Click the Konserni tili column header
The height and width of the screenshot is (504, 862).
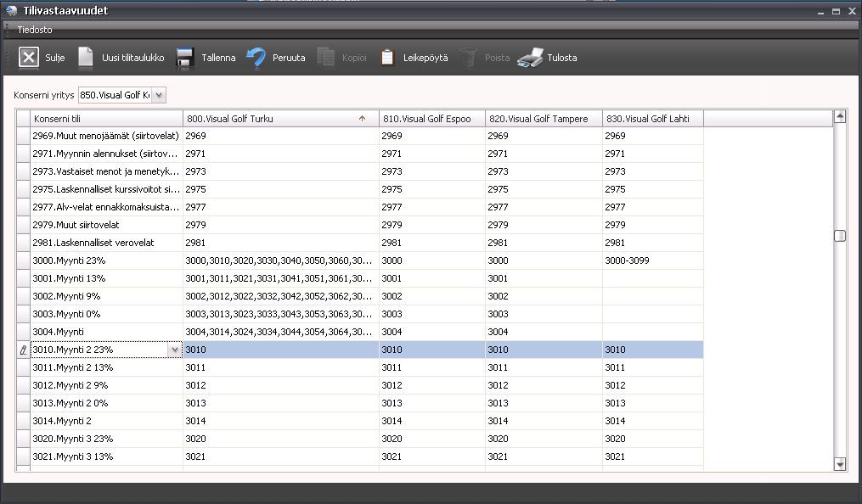coord(106,119)
